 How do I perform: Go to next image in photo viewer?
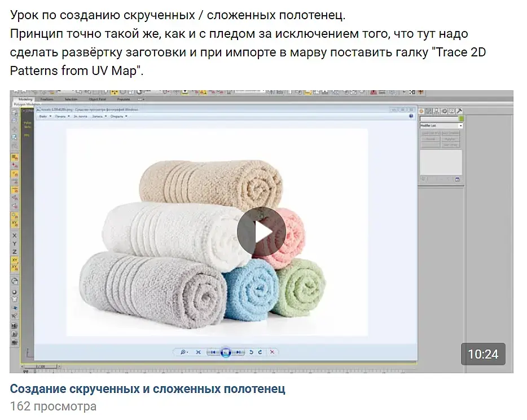tap(238, 352)
